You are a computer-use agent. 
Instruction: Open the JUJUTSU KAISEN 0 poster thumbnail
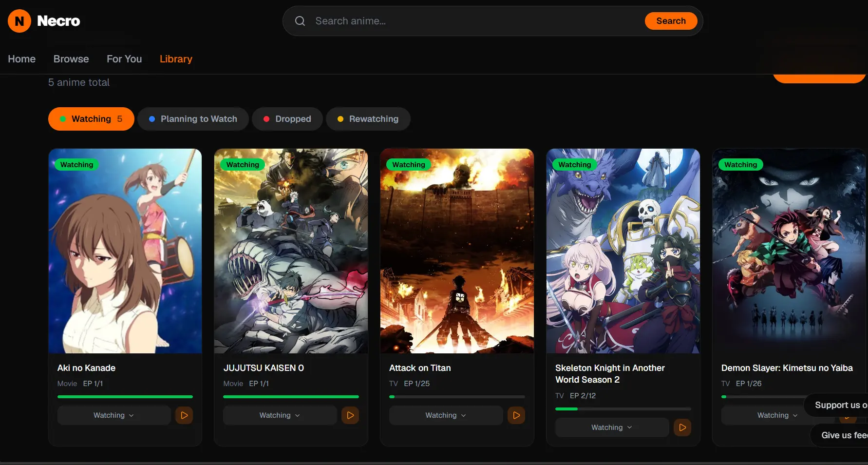pos(291,251)
